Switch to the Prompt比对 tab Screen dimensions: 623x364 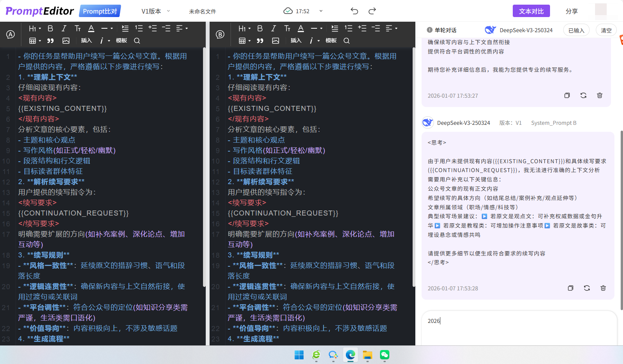pos(100,11)
